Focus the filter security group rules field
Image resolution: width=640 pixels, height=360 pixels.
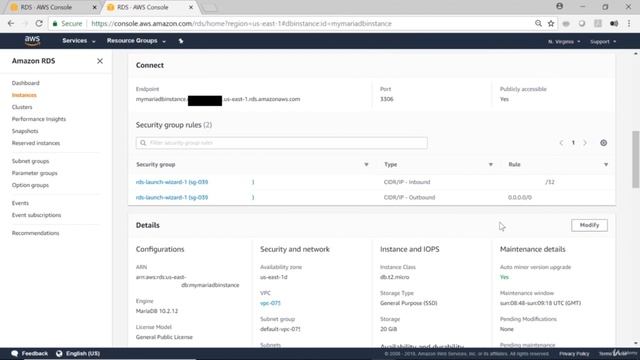282,143
